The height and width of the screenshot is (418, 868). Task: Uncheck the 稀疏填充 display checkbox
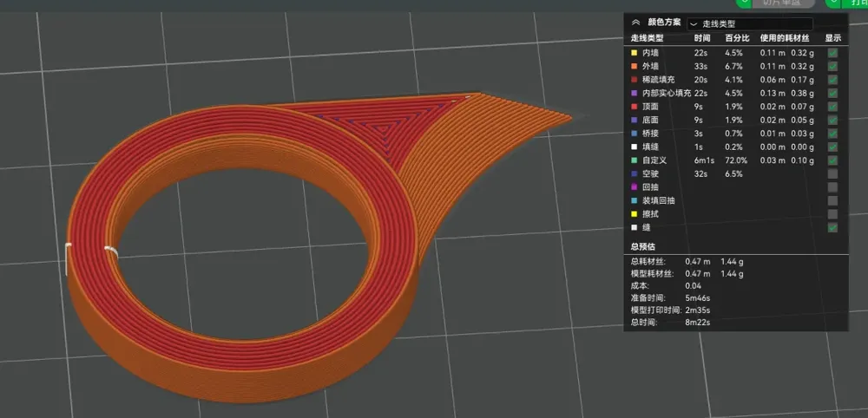(x=832, y=80)
